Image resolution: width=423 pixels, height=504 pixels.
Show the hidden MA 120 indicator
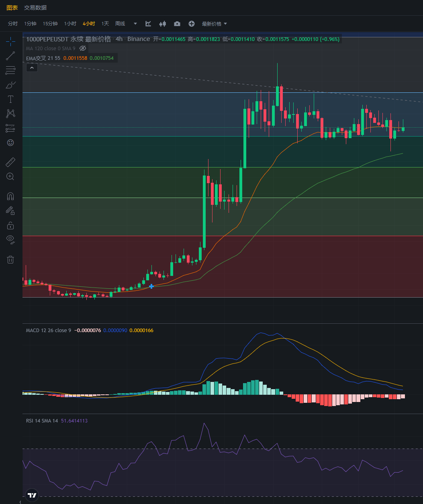[x=83, y=48]
